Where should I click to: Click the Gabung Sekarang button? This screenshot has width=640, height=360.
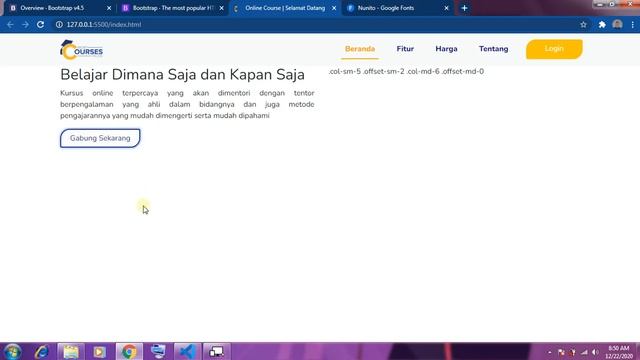click(100, 138)
